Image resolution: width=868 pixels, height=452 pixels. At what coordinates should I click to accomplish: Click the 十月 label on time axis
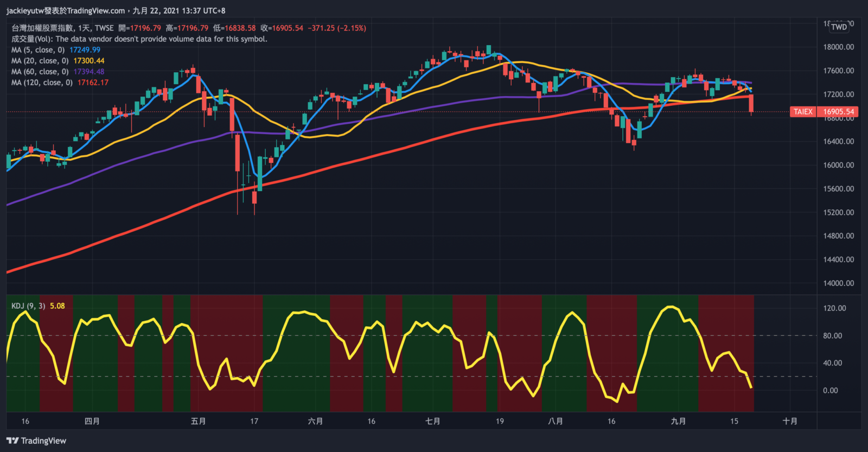click(x=790, y=421)
